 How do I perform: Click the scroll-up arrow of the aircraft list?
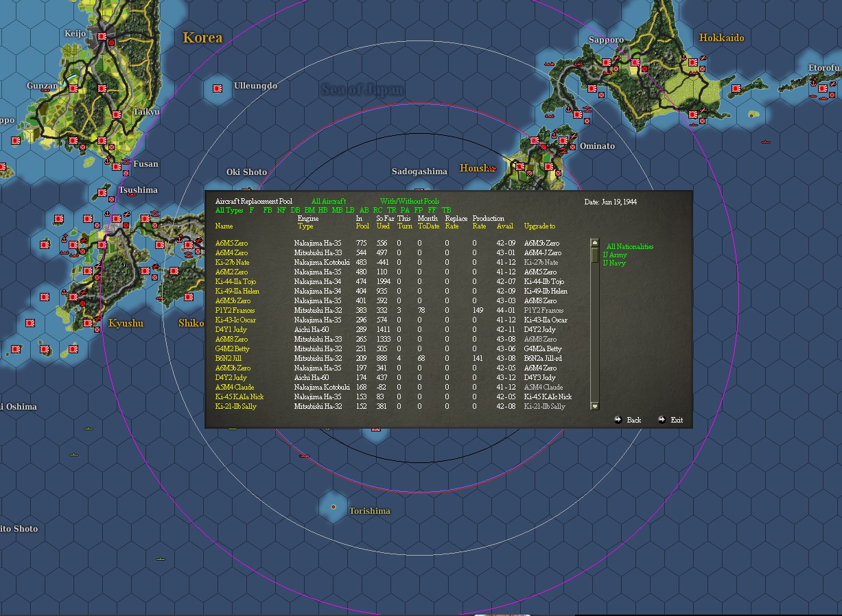pos(594,243)
